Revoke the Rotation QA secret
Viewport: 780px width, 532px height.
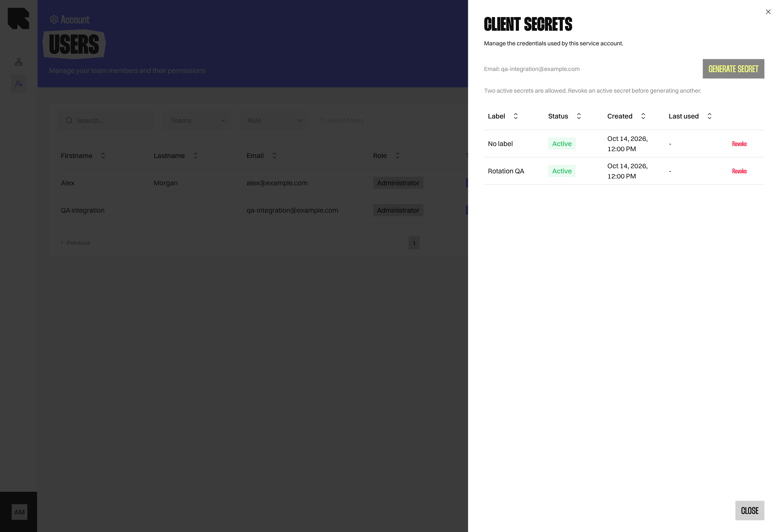pyautogui.click(x=739, y=171)
